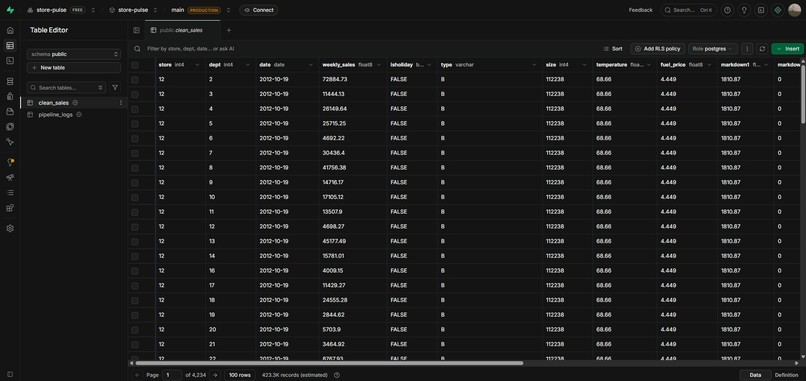Open the dept column header dropdown arrow
Screen dimensions: 806x381
tap(247, 65)
